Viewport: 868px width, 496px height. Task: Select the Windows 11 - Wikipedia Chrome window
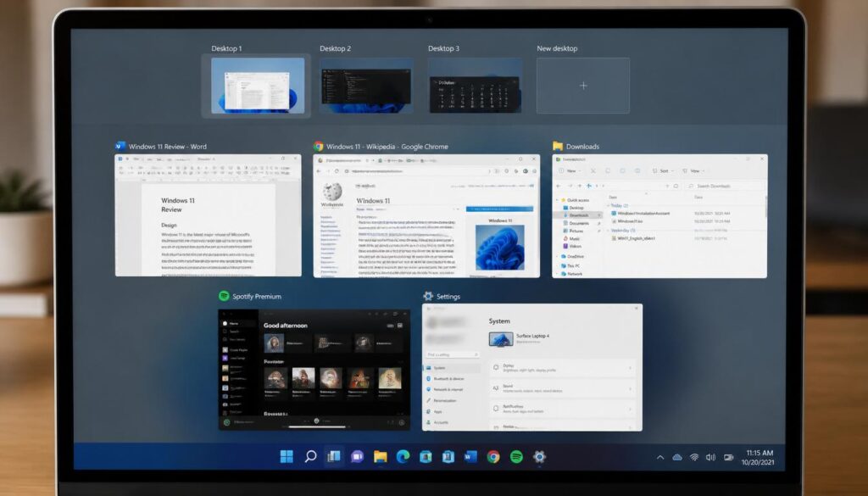pyautogui.click(x=426, y=216)
